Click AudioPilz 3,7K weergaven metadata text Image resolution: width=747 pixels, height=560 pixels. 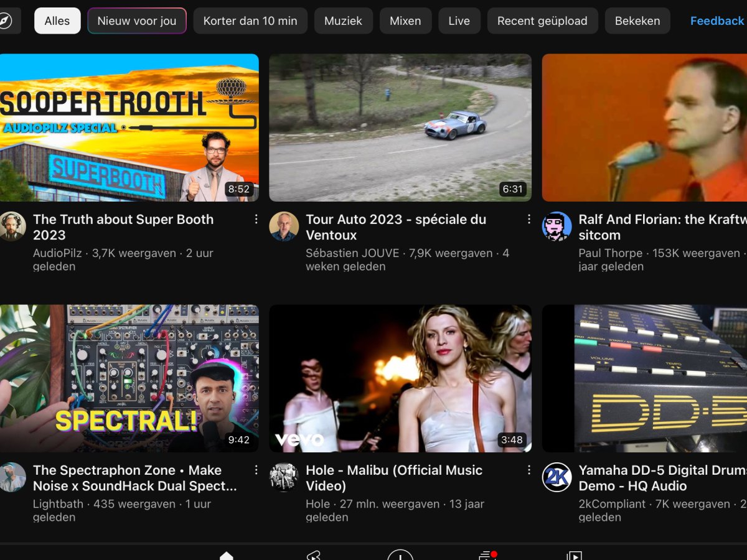pos(123,260)
